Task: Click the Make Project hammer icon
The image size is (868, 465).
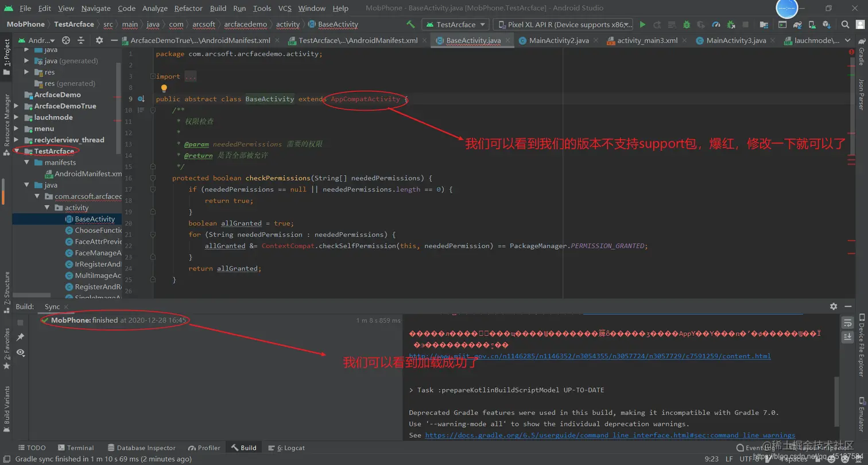Action: pos(410,25)
